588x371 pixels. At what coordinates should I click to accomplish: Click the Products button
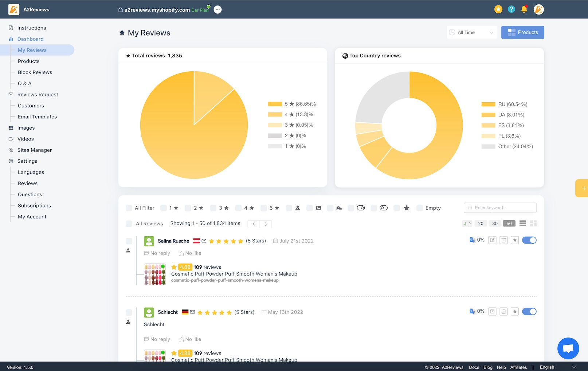(522, 32)
